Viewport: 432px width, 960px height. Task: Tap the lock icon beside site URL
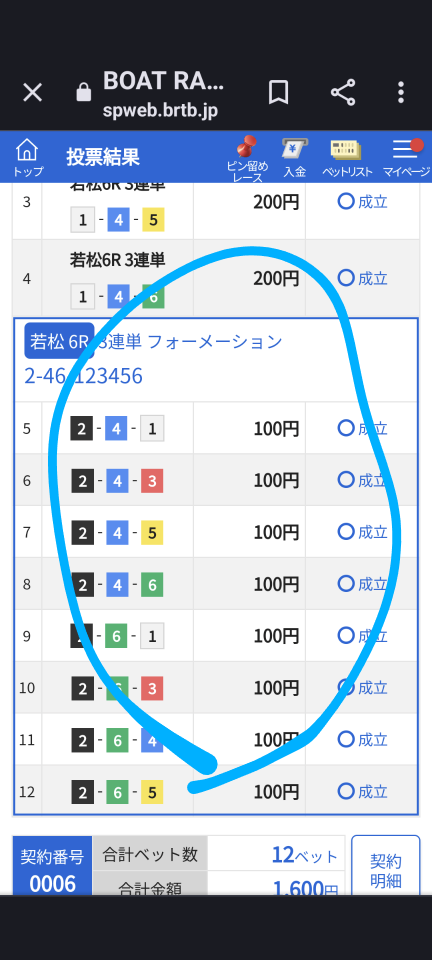83,93
